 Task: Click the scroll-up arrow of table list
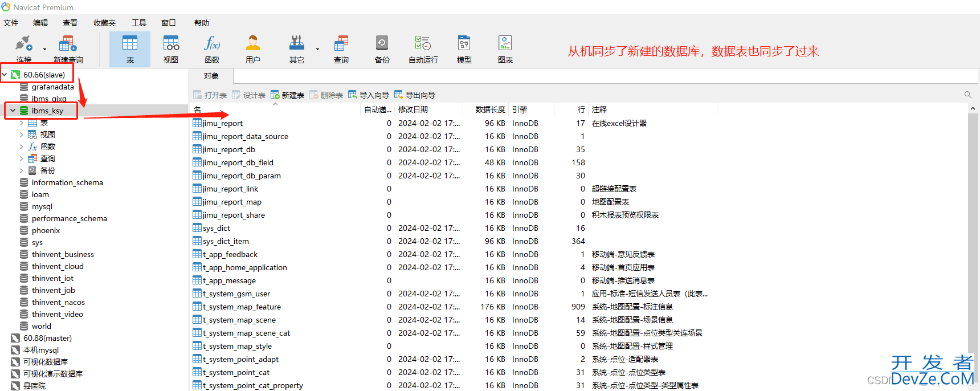[973, 108]
